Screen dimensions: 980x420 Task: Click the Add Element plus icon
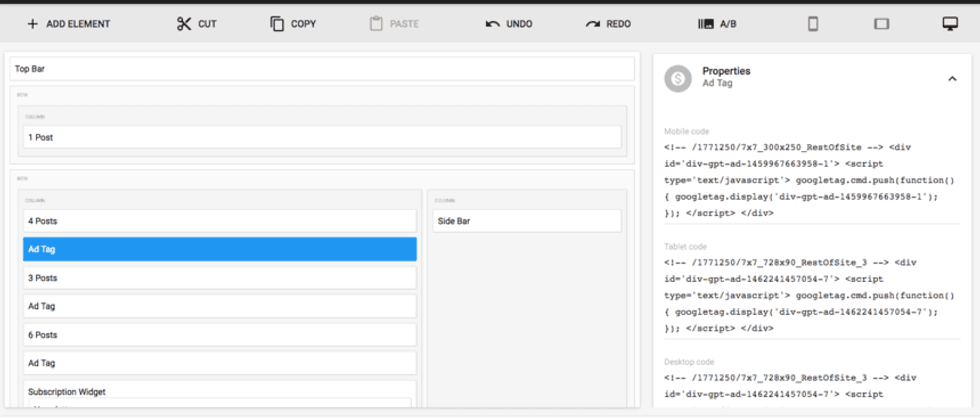[x=32, y=24]
